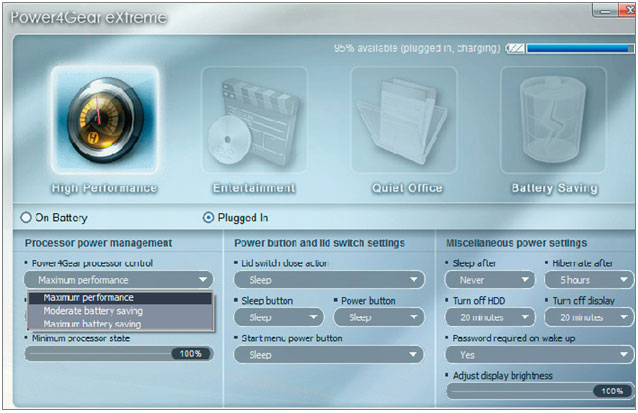Open the Turn off display dropdown
The height and width of the screenshot is (413, 638).
click(x=589, y=317)
